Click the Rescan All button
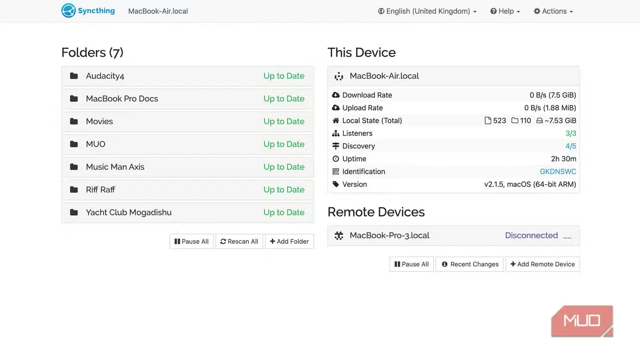 [239, 242]
